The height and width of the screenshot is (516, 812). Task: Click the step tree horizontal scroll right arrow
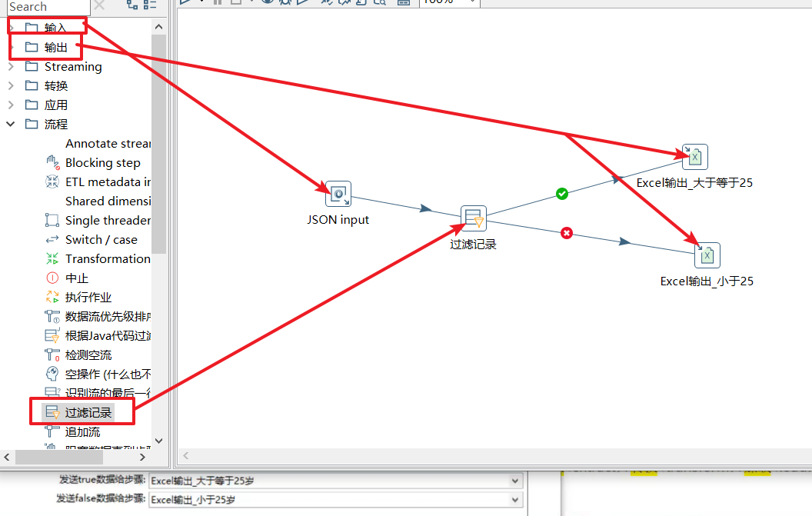tap(142, 457)
